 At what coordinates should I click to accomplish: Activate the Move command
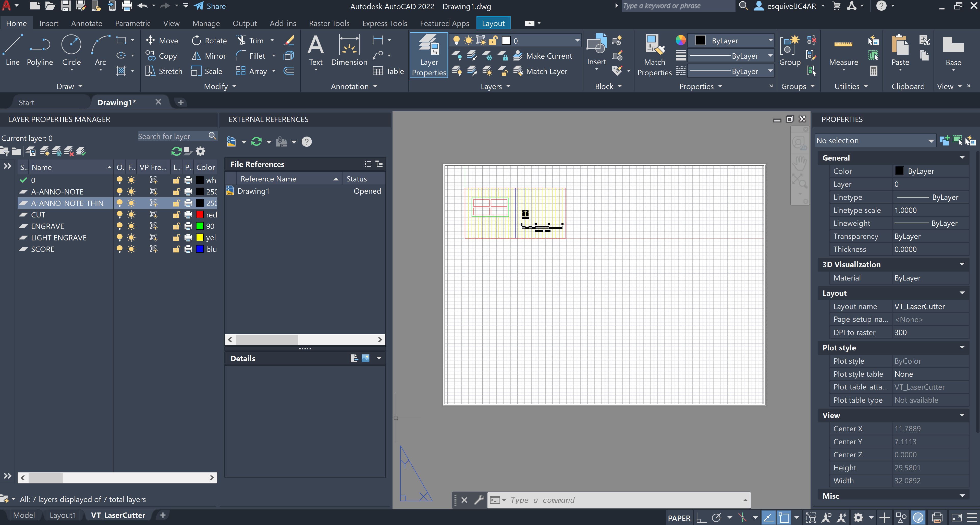coord(162,40)
